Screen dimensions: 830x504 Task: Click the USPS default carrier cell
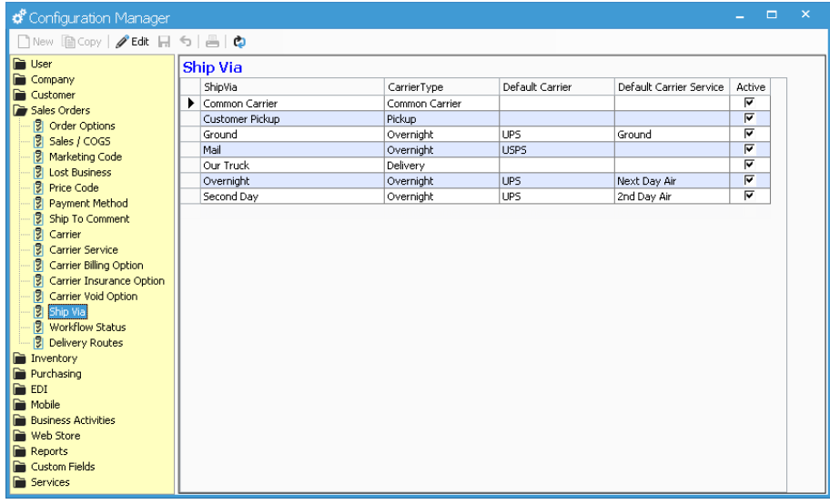coord(556,150)
